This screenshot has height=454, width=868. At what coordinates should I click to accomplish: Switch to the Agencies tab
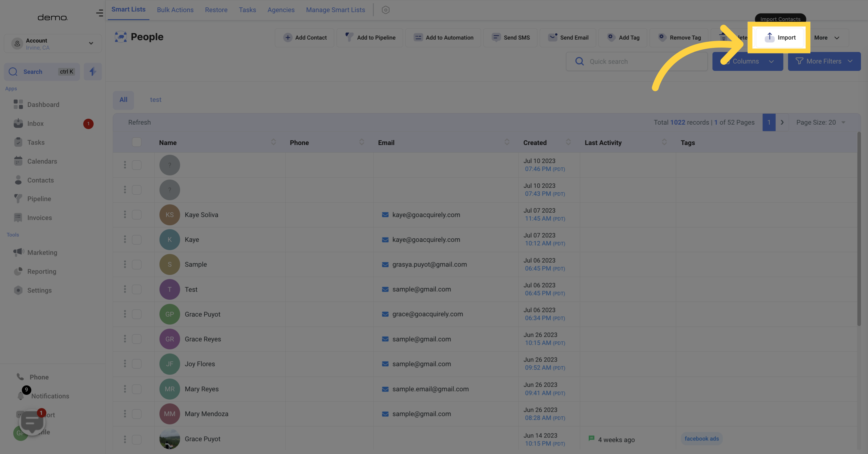point(281,10)
